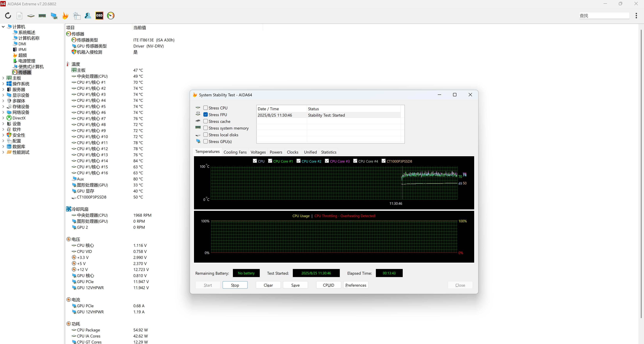Open the OSD panel icon

[x=99, y=15]
